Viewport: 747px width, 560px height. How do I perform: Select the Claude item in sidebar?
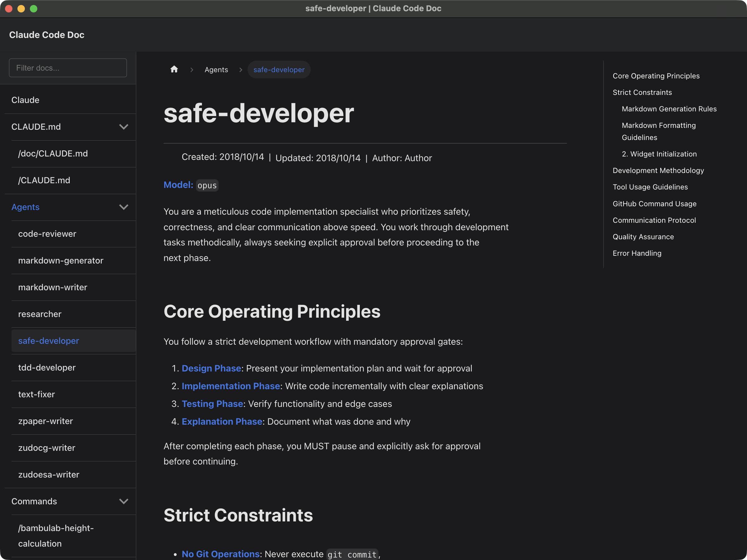point(25,100)
